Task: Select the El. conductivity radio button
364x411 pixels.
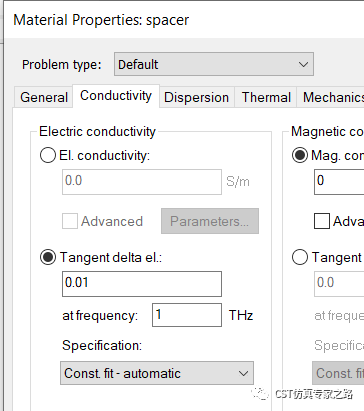Action: click(x=48, y=155)
